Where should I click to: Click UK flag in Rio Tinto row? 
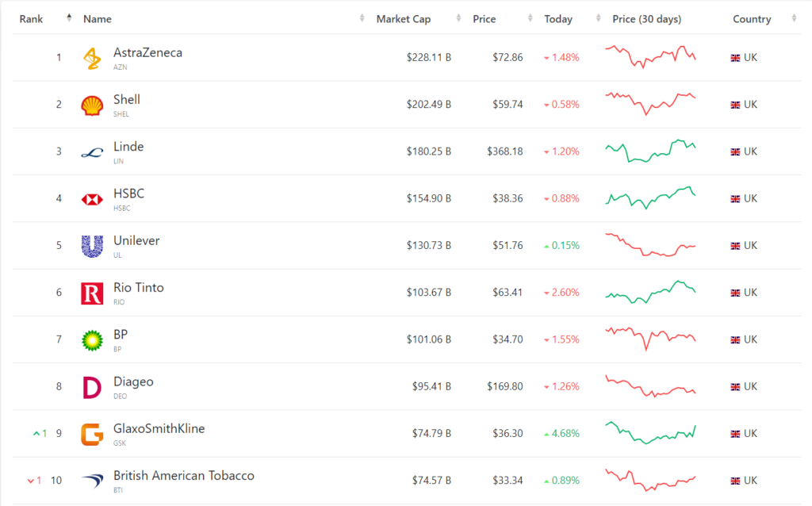[735, 293]
